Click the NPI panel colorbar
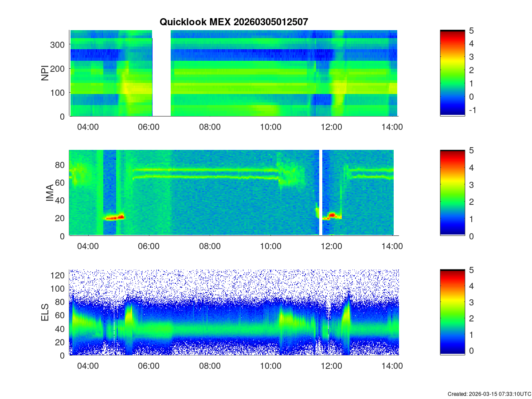Viewport: 532px width, 399px height. 452,73
